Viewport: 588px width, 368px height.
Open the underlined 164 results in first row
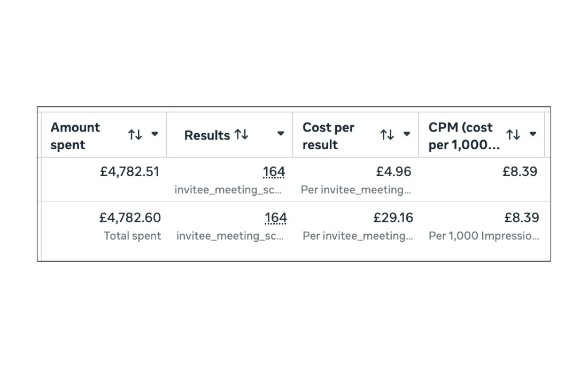click(x=274, y=172)
